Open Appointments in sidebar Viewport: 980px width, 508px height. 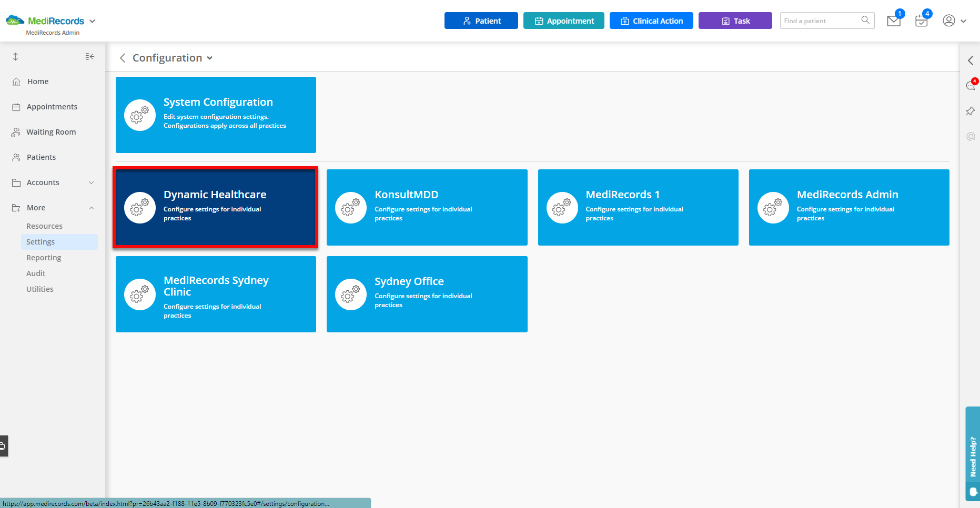(x=52, y=107)
